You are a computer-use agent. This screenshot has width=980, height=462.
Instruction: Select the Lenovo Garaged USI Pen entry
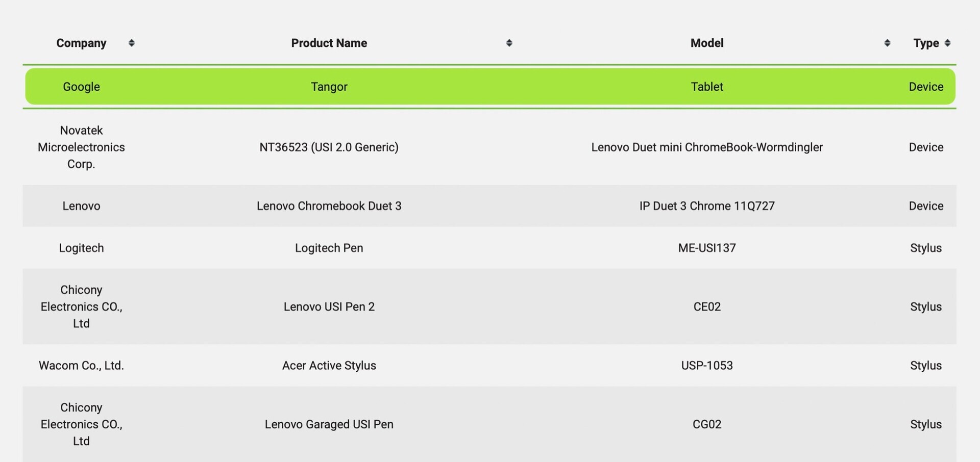click(x=329, y=424)
